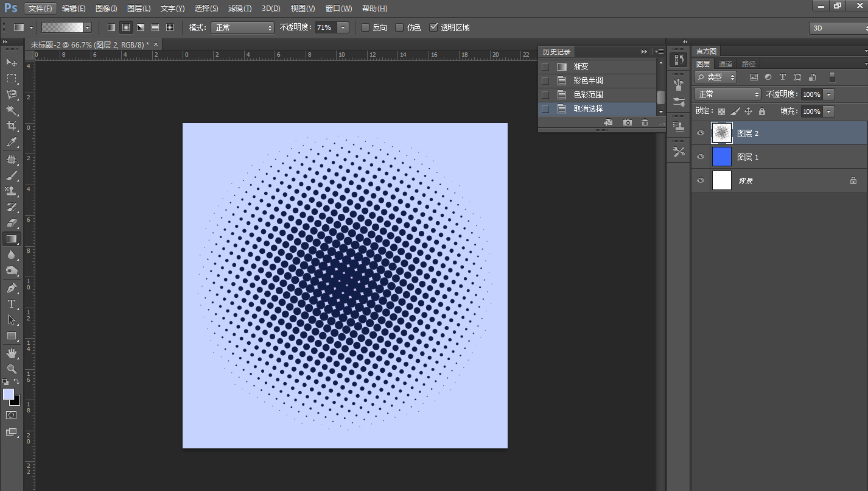Choose radial gradient style
This screenshot has width=868, height=491.
coord(126,27)
